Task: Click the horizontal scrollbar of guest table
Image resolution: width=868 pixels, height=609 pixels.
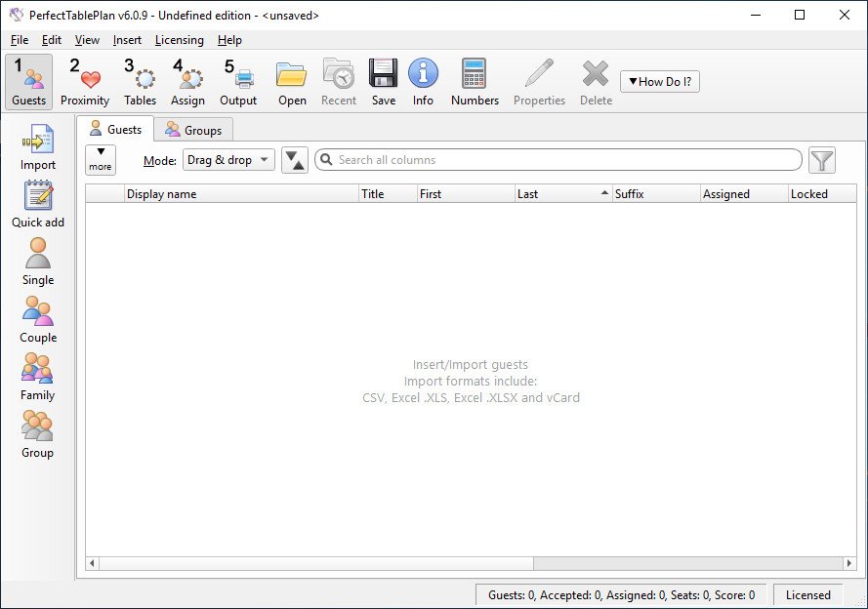Action: (312, 563)
